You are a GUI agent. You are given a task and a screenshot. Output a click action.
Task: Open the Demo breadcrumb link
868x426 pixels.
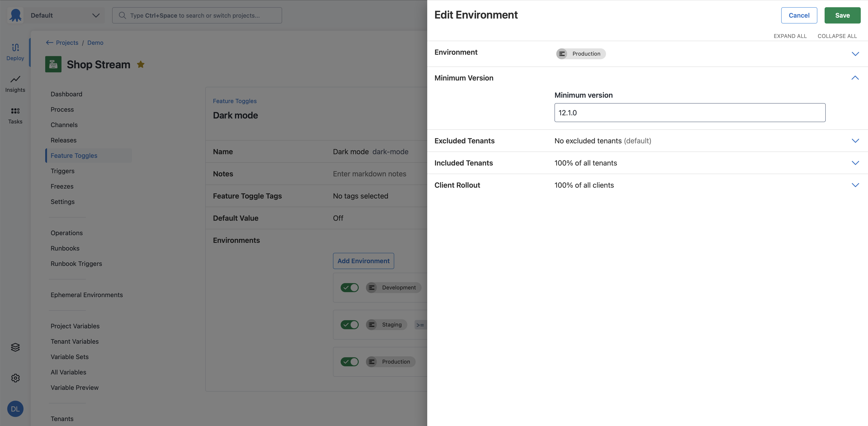coord(95,43)
